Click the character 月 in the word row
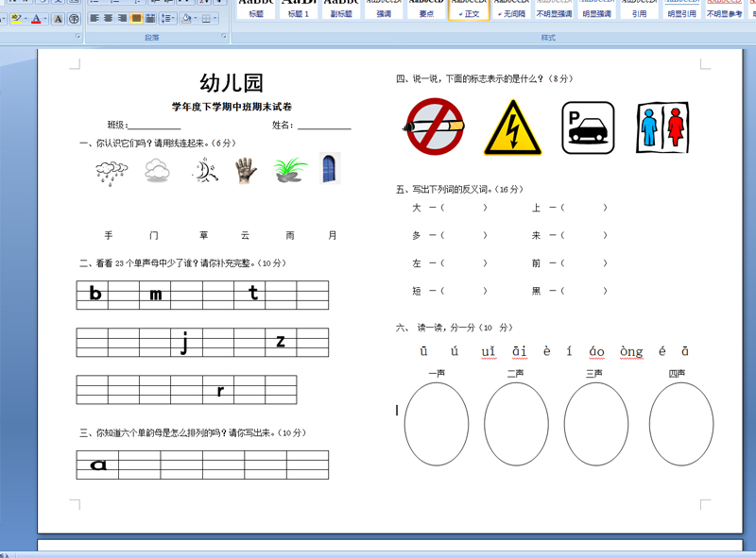The height and width of the screenshot is (558, 756). click(x=333, y=236)
